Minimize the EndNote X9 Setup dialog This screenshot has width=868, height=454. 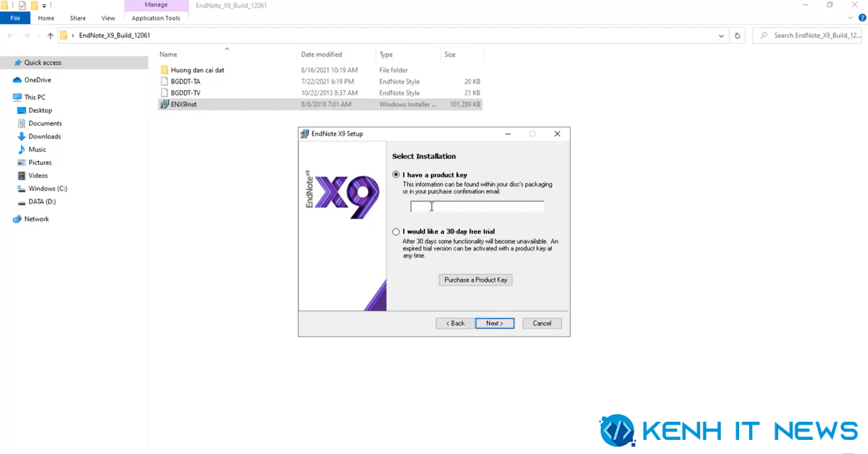(x=508, y=134)
